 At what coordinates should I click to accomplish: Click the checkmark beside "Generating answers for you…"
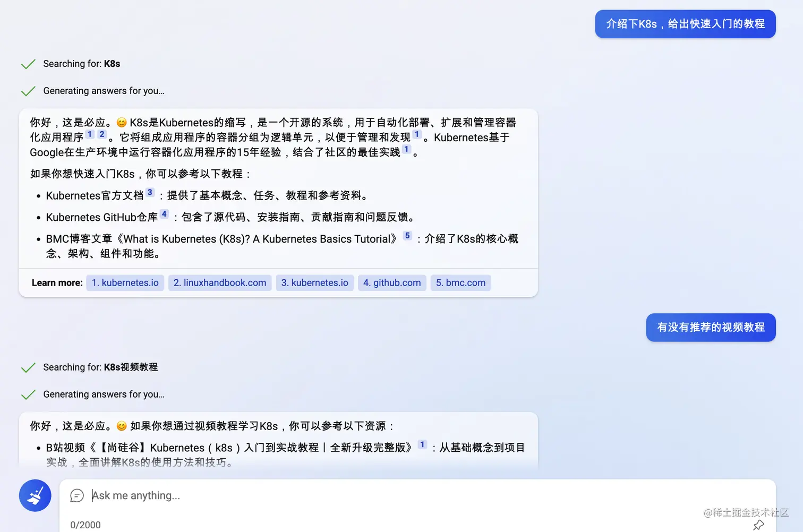[x=28, y=91]
